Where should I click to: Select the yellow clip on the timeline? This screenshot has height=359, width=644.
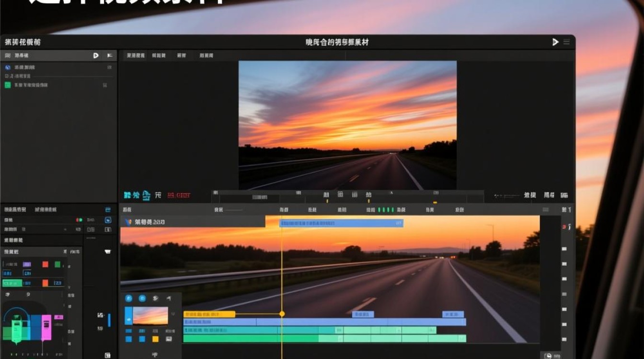click(209, 314)
